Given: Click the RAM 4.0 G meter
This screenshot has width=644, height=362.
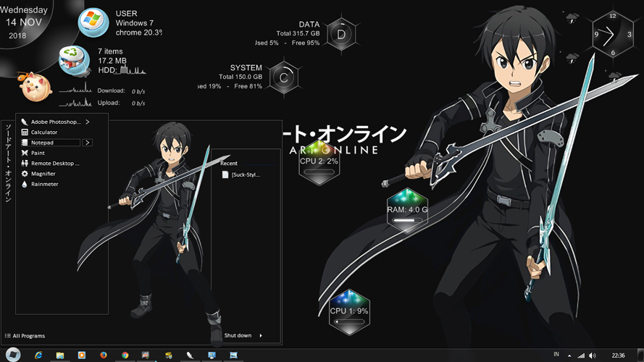Looking at the screenshot, I should pos(407,211).
